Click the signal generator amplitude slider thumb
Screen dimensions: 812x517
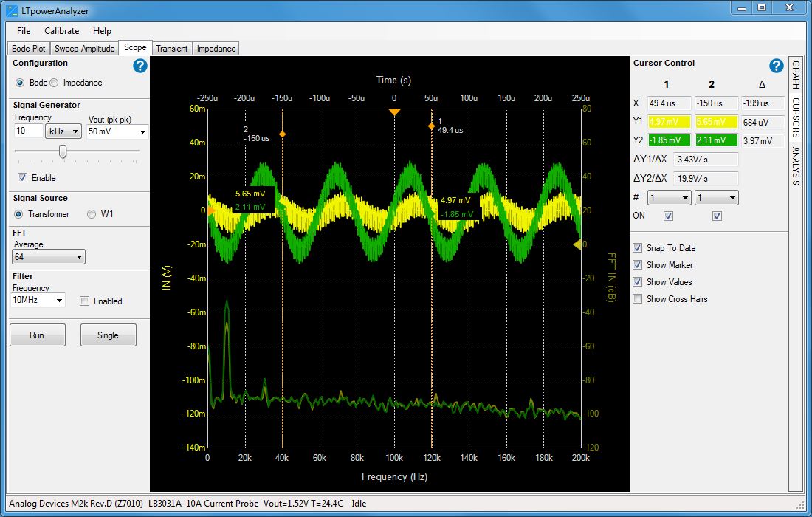point(63,151)
